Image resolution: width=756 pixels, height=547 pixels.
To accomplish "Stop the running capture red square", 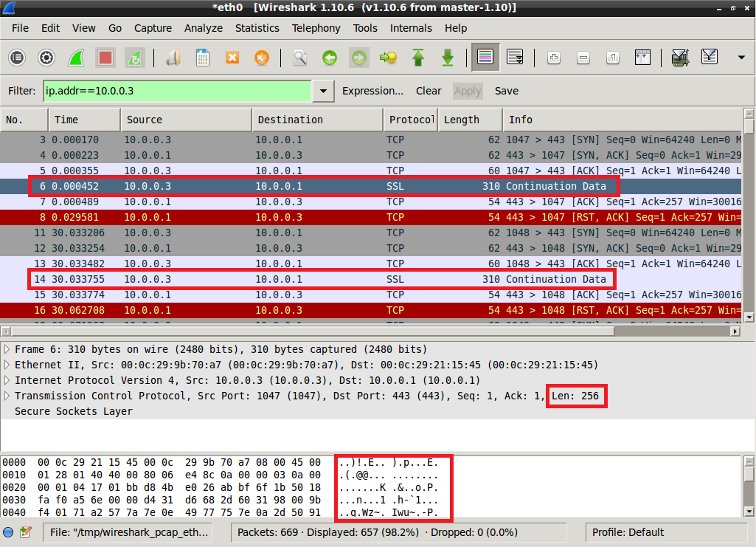I will click(105, 58).
